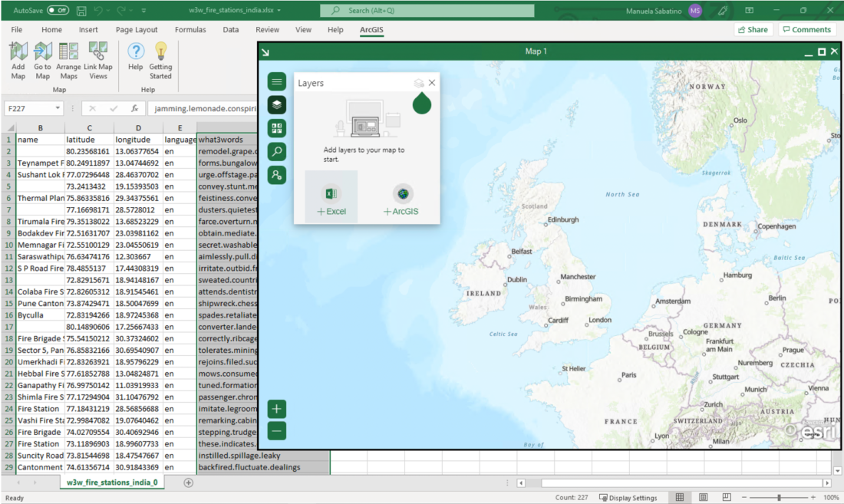Open the Review tab
Screen dimensions: 844x504
[268, 30]
